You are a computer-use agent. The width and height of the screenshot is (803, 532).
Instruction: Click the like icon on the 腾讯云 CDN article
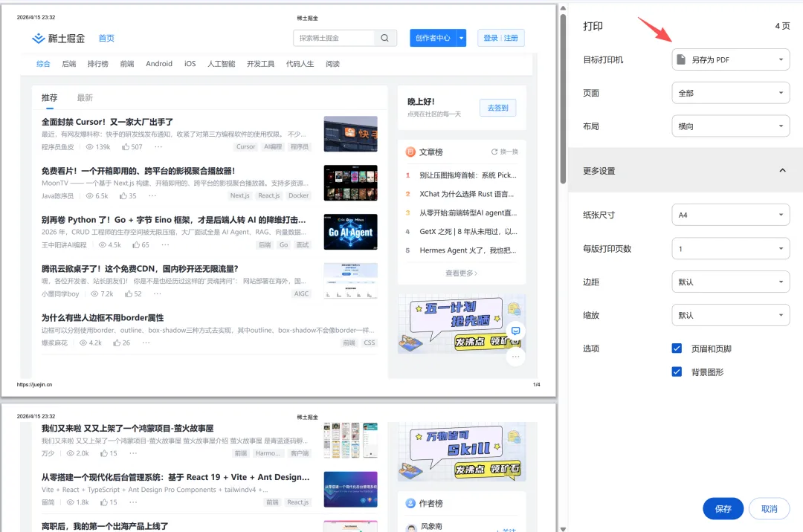point(128,293)
